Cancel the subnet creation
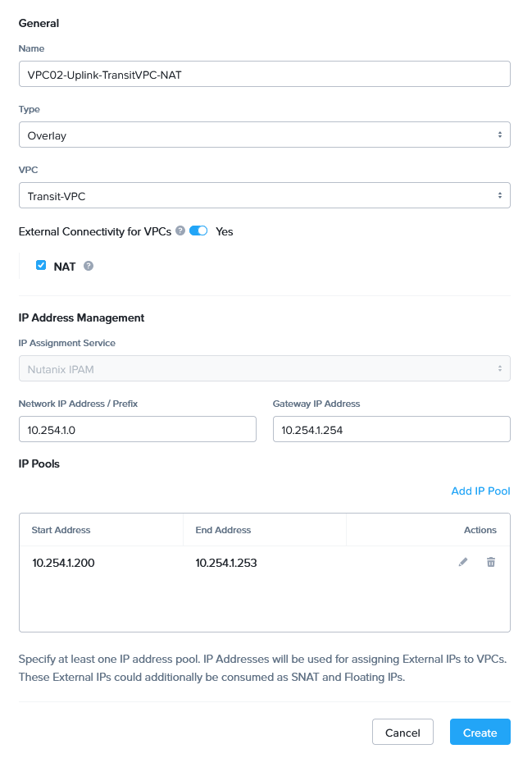This screenshot has height=758, width=532. click(402, 733)
